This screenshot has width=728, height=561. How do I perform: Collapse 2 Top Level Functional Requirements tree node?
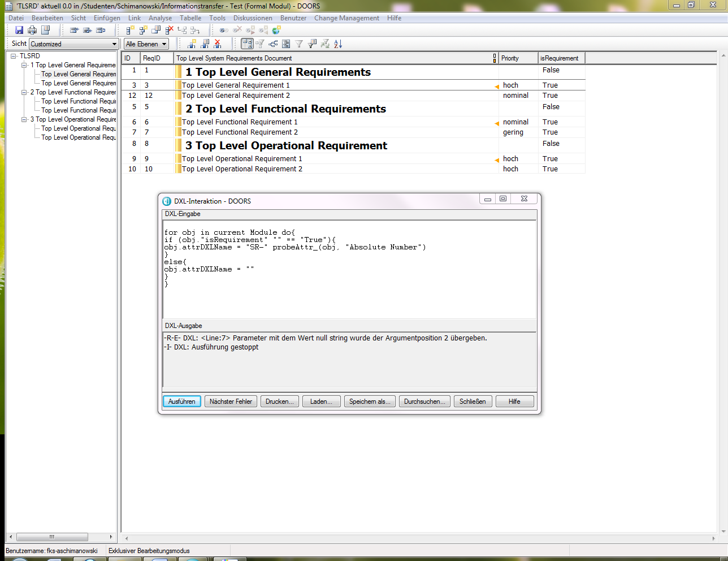(24, 92)
